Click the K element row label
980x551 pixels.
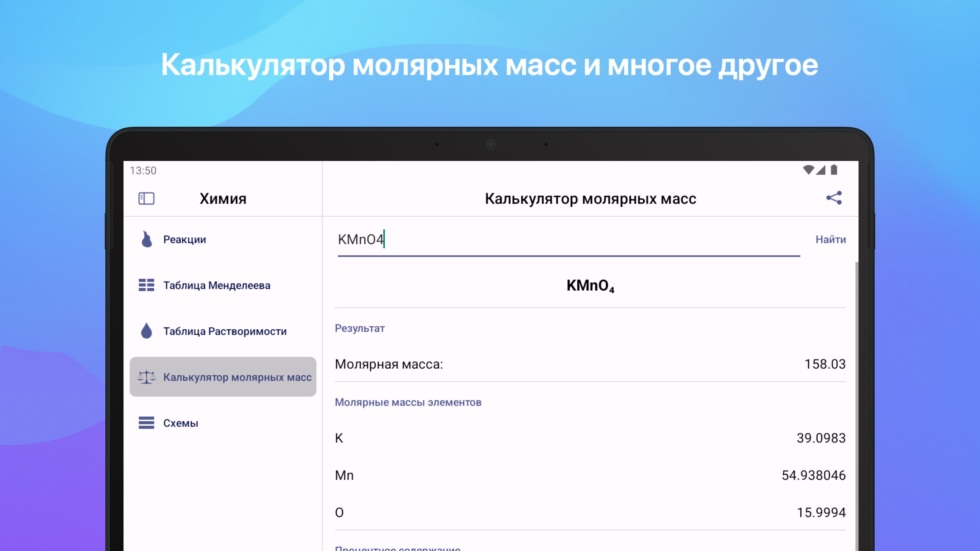point(339,438)
